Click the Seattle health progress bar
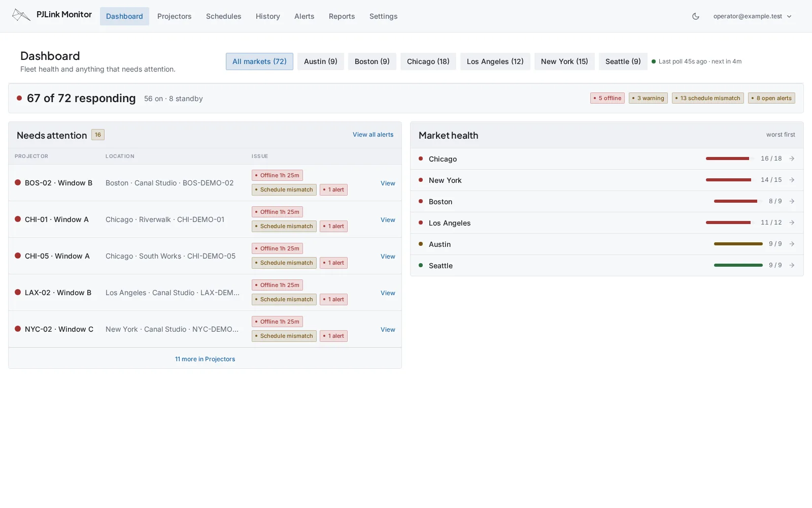Screen dimensions: 812x508 [x=738, y=265]
